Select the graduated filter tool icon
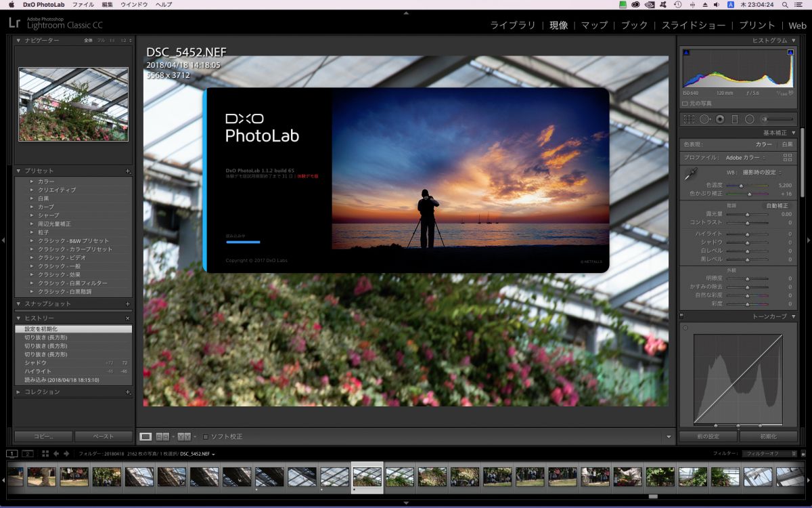 [735, 119]
